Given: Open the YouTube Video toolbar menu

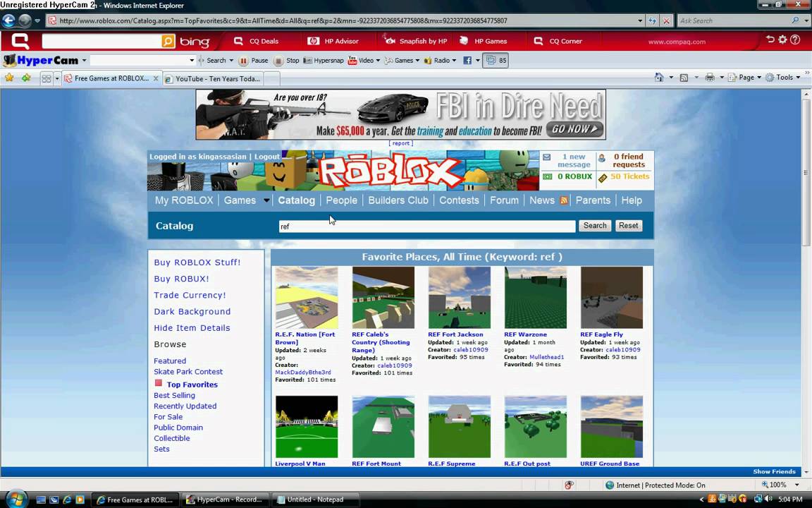Looking at the screenshot, I should (x=364, y=61).
